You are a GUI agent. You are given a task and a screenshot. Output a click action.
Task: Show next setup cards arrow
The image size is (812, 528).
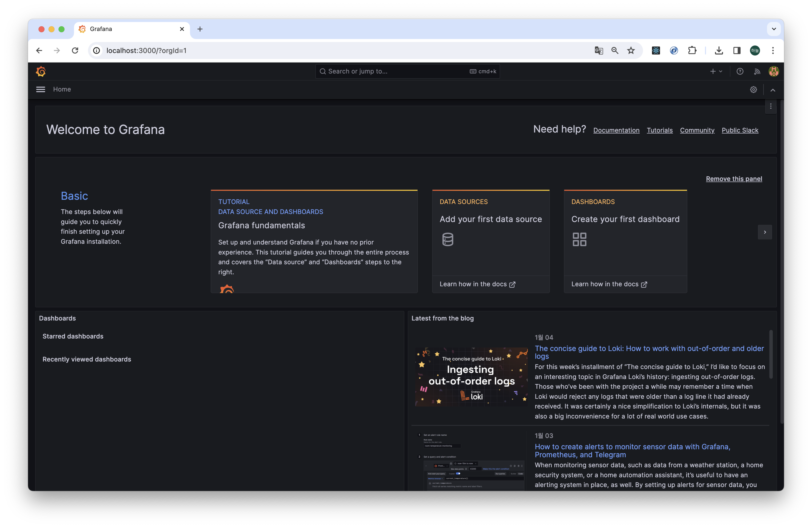coord(764,232)
